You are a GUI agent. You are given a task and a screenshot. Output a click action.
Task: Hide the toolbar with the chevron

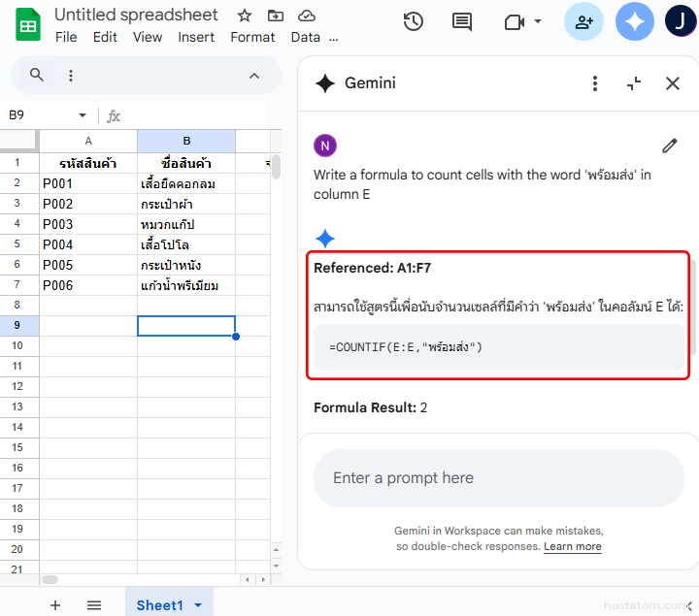(x=254, y=76)
